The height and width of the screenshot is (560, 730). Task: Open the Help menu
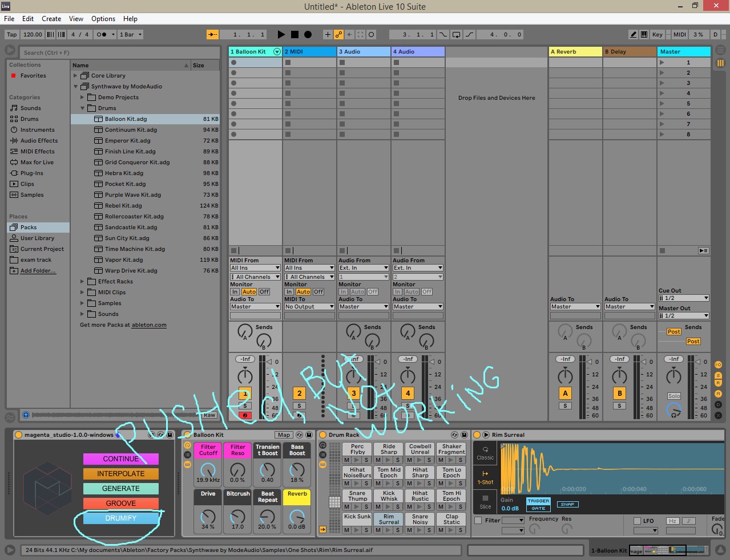pyautogui.click(x=130, y=18)
